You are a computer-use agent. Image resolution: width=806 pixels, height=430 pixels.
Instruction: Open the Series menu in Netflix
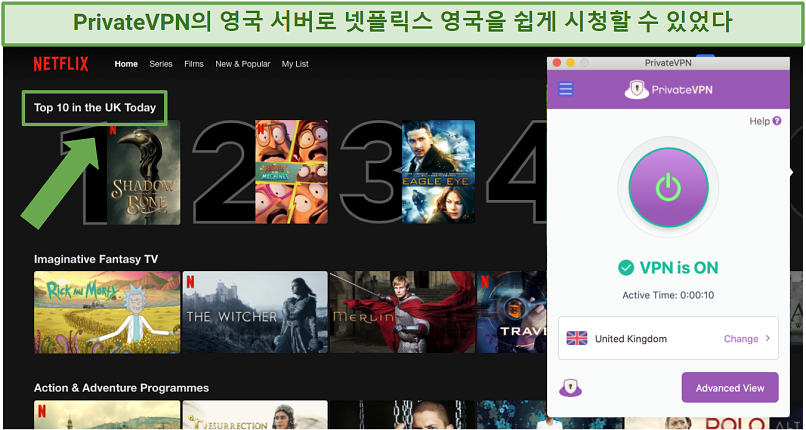[161, 64]
